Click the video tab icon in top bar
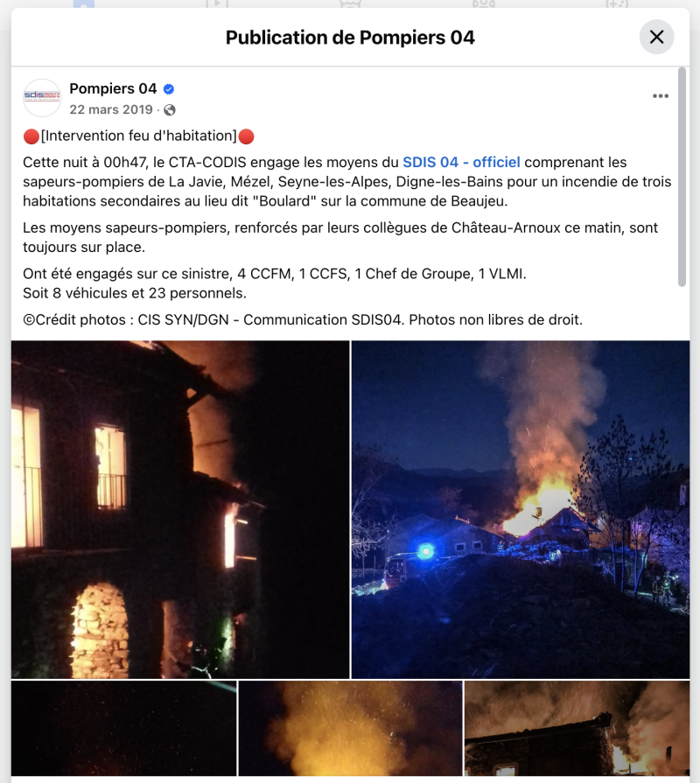Screen dimensions: 700x783 (217, 3)
